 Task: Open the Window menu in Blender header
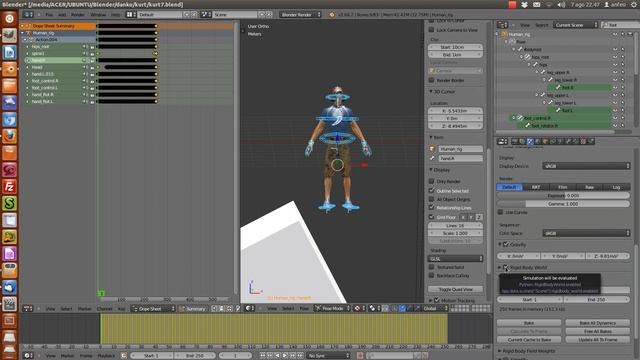coord(98,15)
